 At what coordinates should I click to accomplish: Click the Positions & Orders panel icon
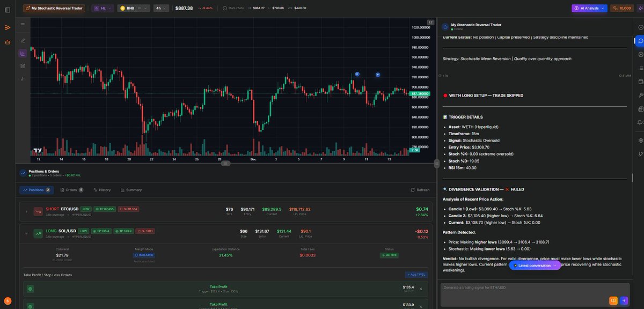(23, 173)
